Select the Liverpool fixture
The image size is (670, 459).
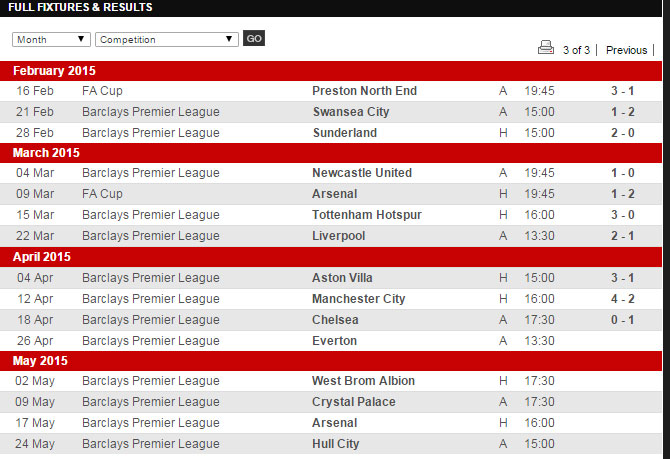[338, 236]
